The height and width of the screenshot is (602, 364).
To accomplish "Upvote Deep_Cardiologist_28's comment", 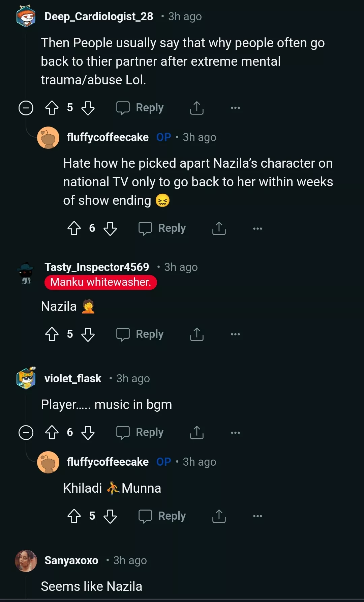I will coord(52,108).
